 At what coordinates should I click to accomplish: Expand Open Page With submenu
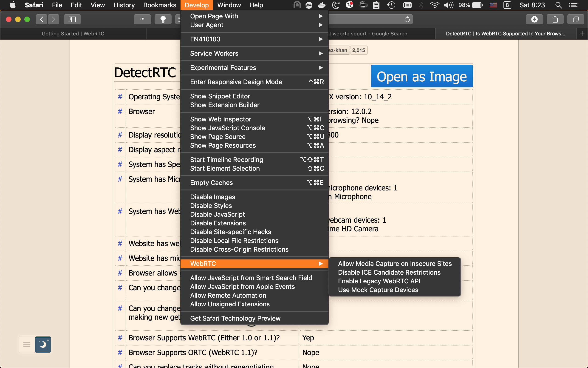(254, 16)
